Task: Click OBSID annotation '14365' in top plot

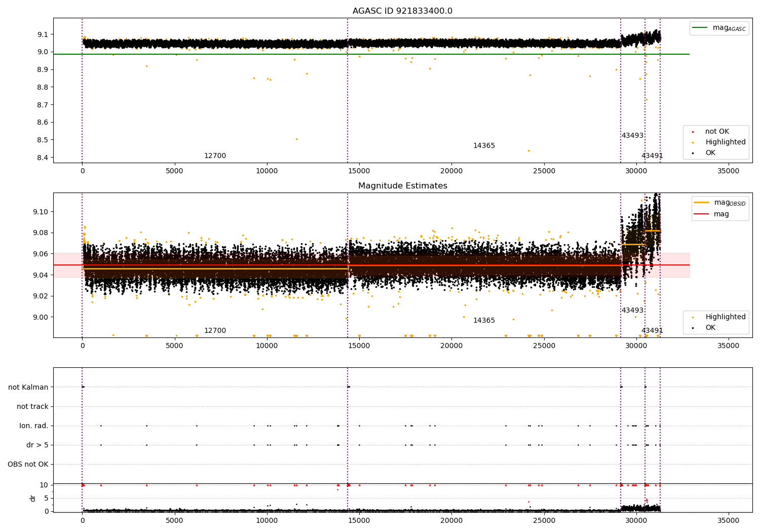Action: coord(484,146)
